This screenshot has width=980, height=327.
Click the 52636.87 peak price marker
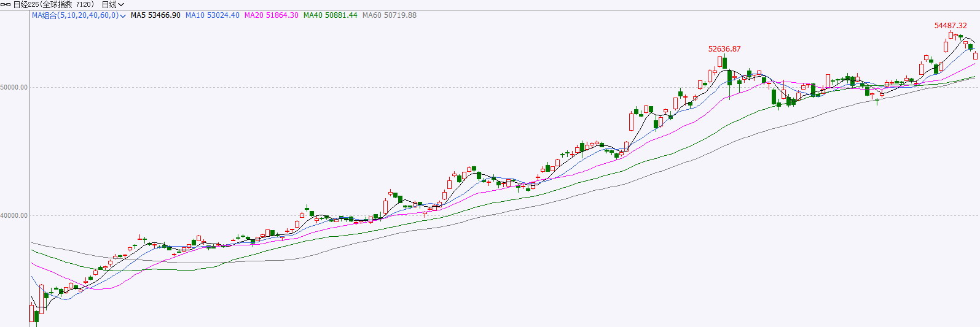[x=724, y=49]
